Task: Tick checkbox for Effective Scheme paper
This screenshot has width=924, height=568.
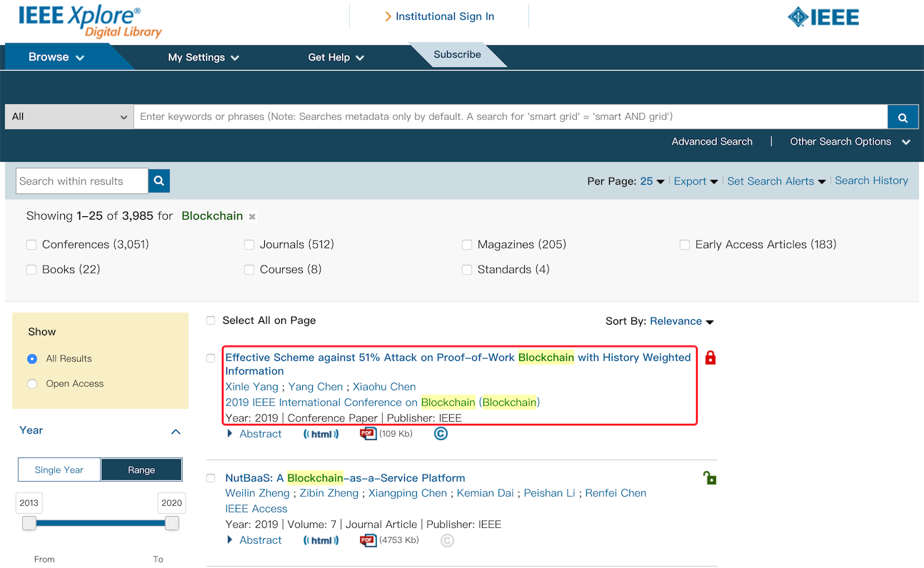Action: tap(211, 358)
